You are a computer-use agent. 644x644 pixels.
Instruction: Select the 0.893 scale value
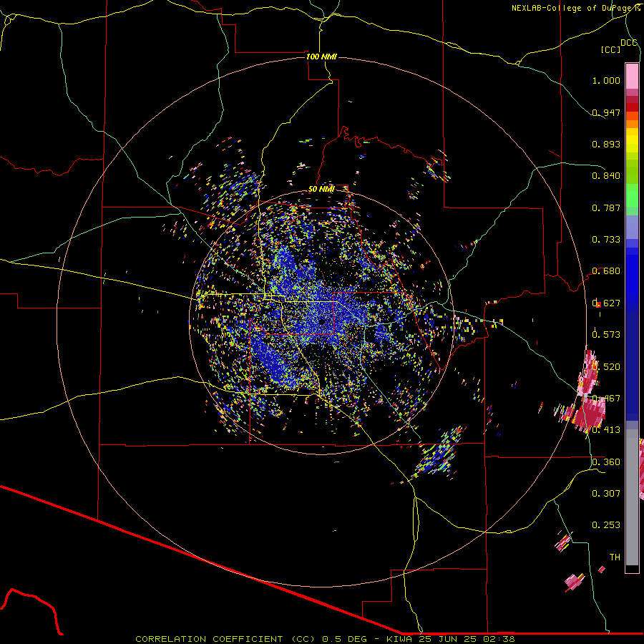coord(606,144)
